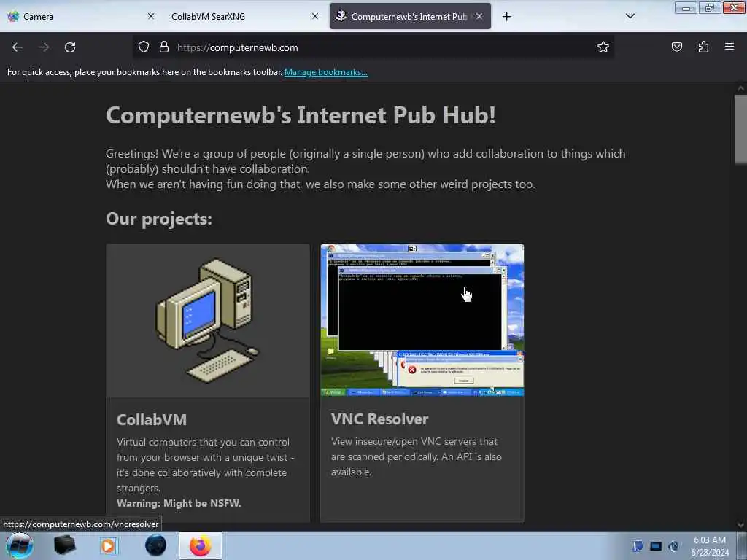Open the VNC Resolver project title
Viewport: 747px width, 560px height.
[x=379, y=419]
